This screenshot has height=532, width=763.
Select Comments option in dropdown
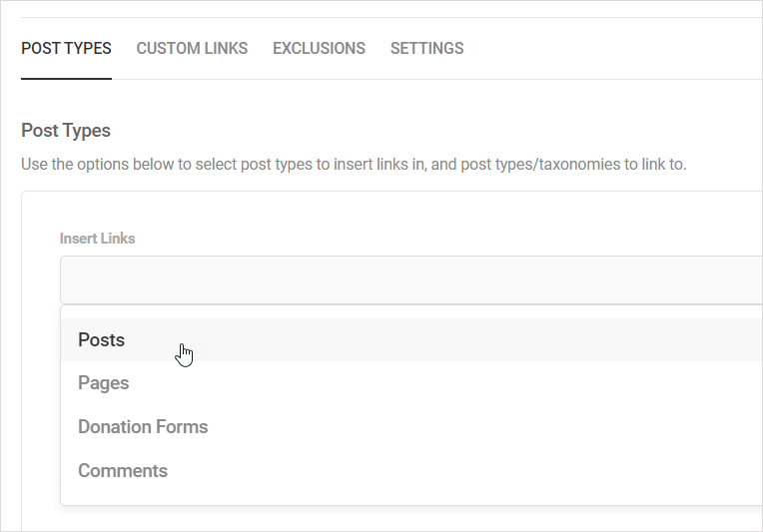pos(411,471)
